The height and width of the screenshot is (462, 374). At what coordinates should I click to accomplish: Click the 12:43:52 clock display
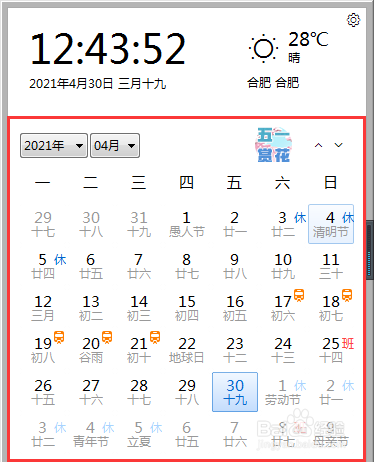coord(108,48)
